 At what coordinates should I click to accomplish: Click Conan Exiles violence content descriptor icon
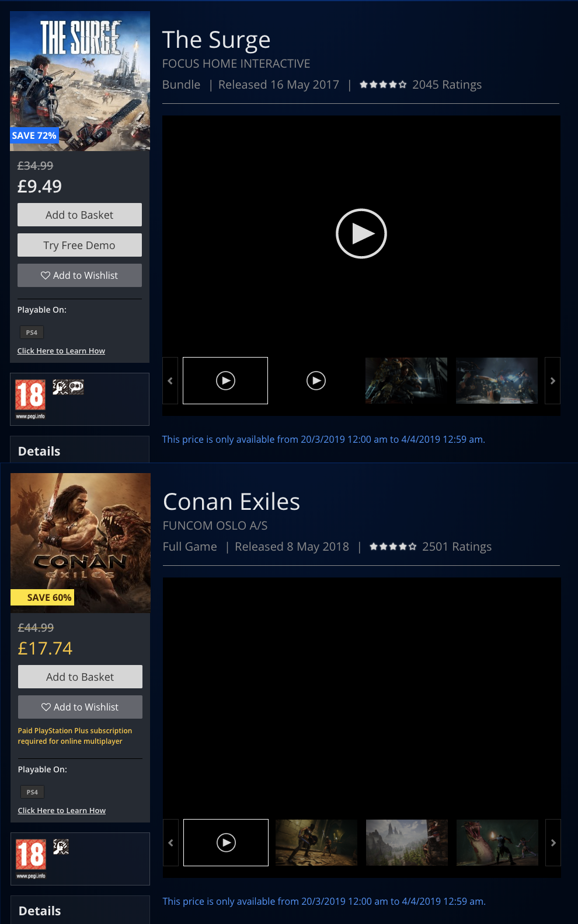click(61, 846)
